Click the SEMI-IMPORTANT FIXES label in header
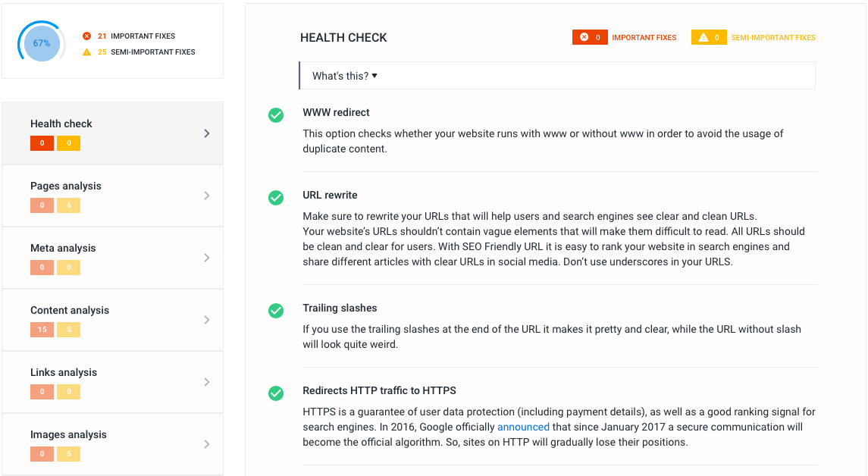Screen dimensions: 868x476 pyautogui.click(x=773, y=37)
